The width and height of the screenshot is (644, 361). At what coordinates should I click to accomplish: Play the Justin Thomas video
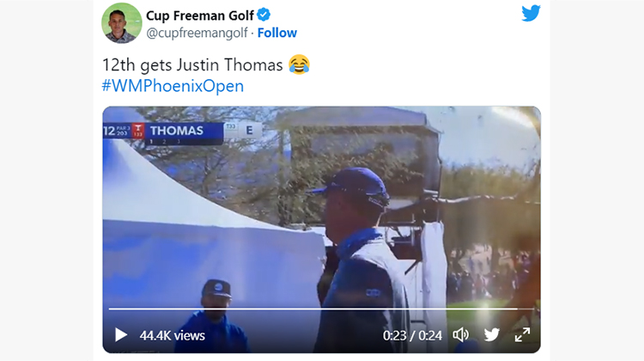(120, 334)
